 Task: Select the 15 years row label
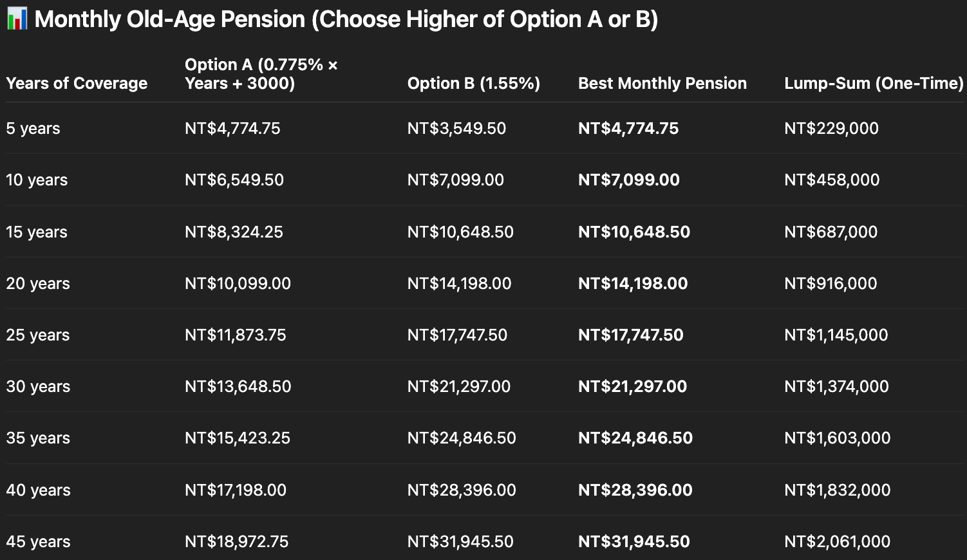click(37, 232)
